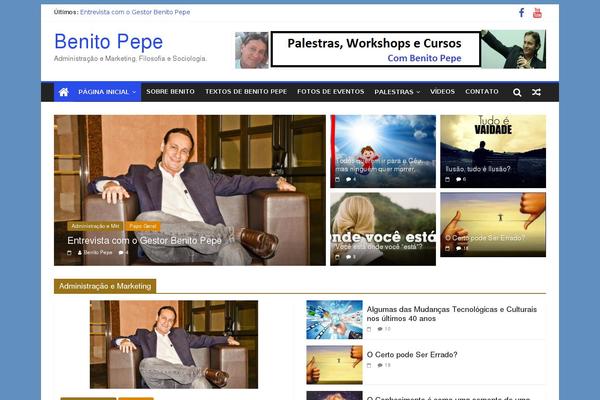Screen dimensions: 600x400
Task: Open 'Administração e Marketing' section heading
Action: (x=105, y=286)
